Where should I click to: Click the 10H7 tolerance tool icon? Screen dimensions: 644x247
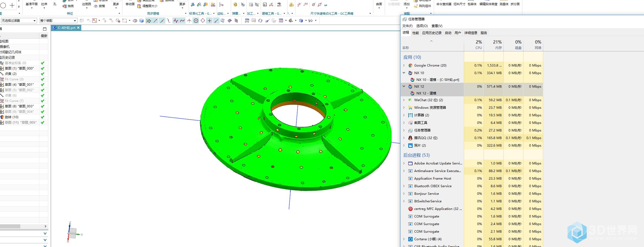pos(279,5)
